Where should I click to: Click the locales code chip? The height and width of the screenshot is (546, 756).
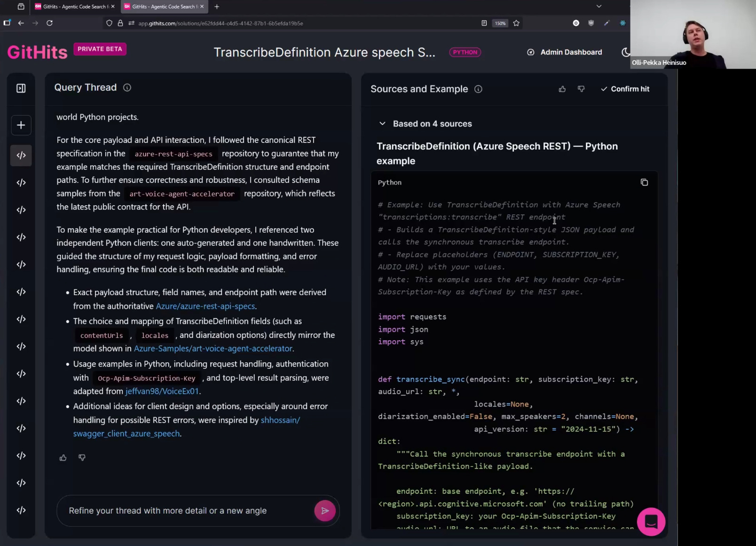[155, 335]
